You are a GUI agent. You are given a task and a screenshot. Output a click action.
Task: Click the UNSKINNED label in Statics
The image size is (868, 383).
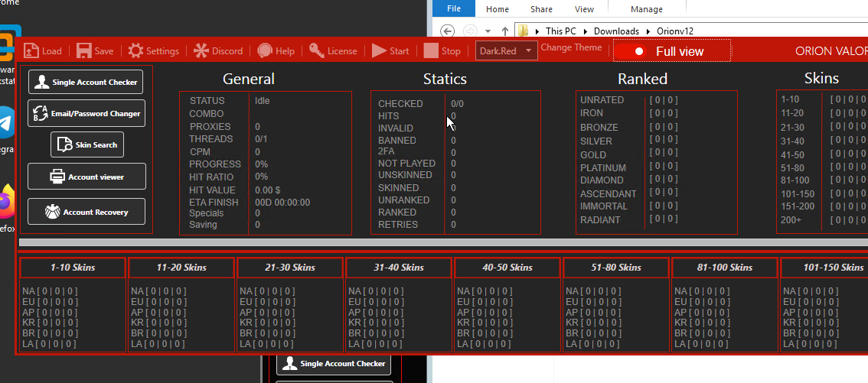(x=405, y=174)
